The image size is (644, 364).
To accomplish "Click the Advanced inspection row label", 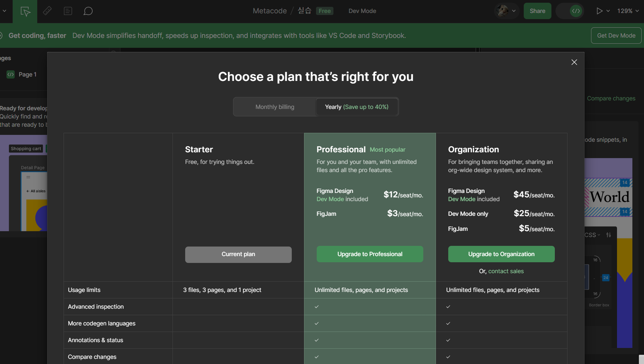I will 96,307.
